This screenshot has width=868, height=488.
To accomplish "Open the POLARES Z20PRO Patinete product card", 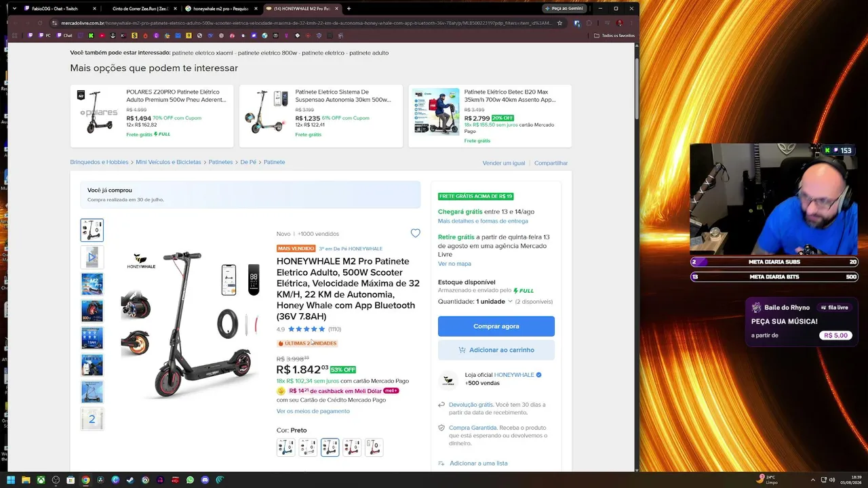I will pyautogui.click(x=152, y=116).
